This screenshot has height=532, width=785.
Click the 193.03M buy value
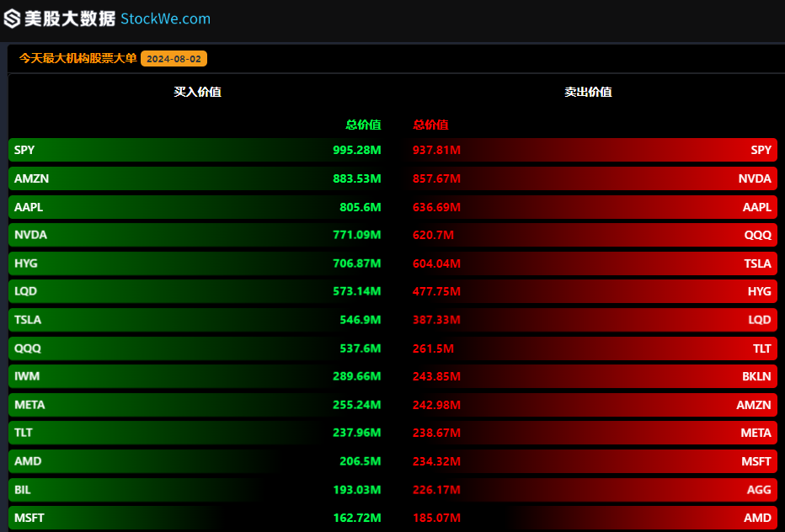(357, 489)
